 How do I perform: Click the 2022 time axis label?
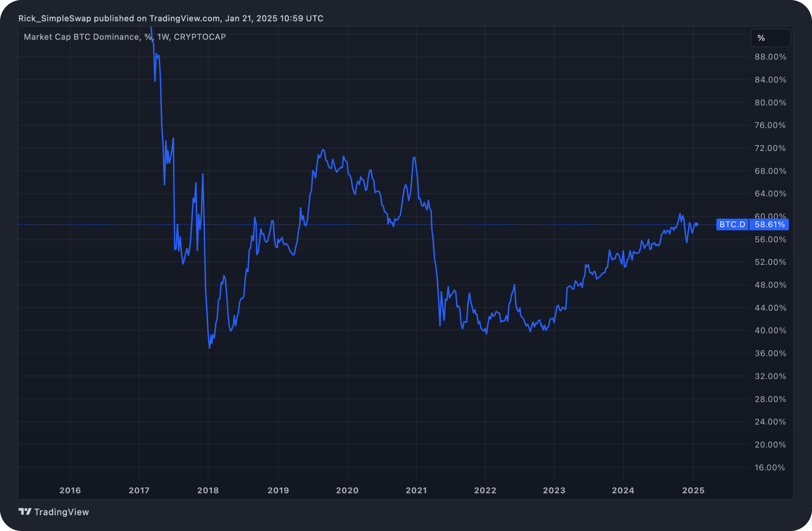(485, 490)
